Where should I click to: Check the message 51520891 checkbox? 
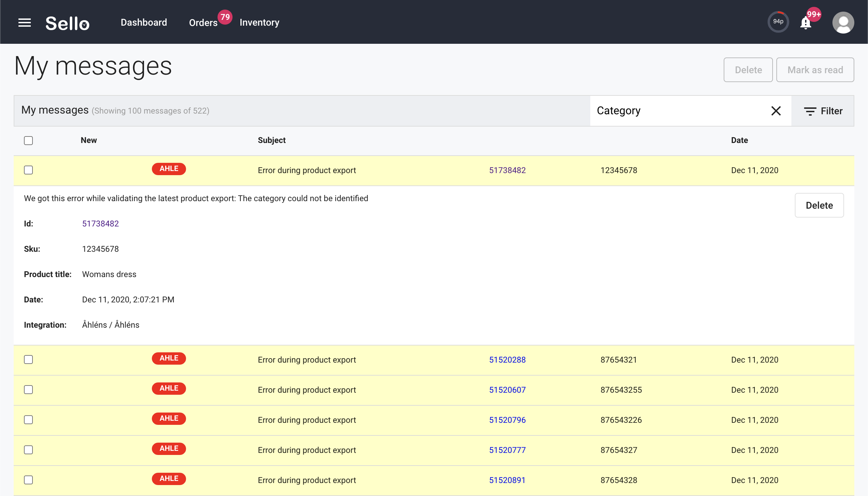coord(28,480)
